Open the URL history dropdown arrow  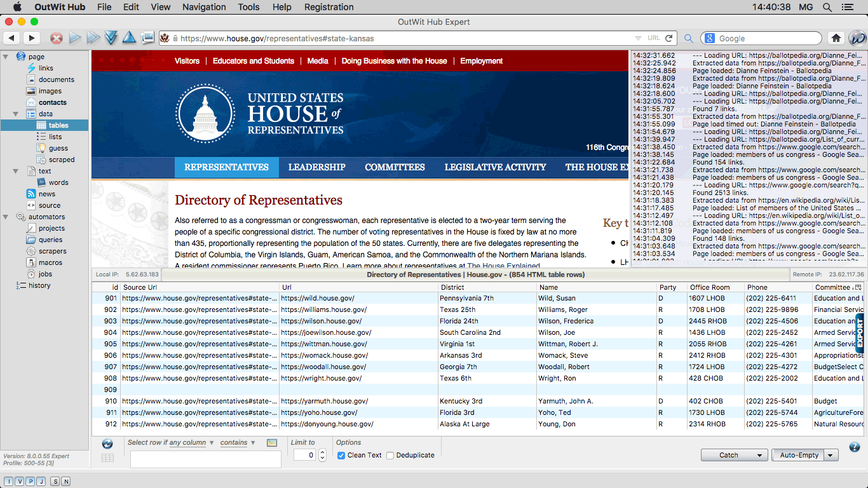pos(639,38)
